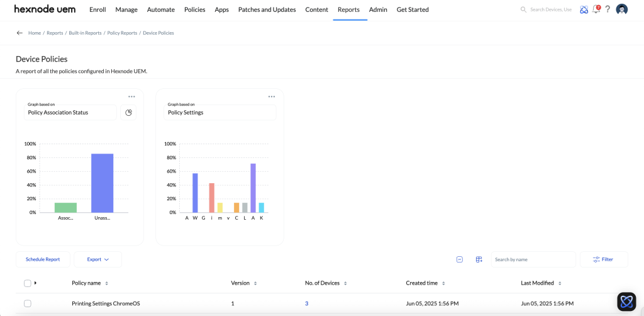Click the Schedule Report button
Image resolution: width=644 pixels, height=316 pixels.
point(43,259)
